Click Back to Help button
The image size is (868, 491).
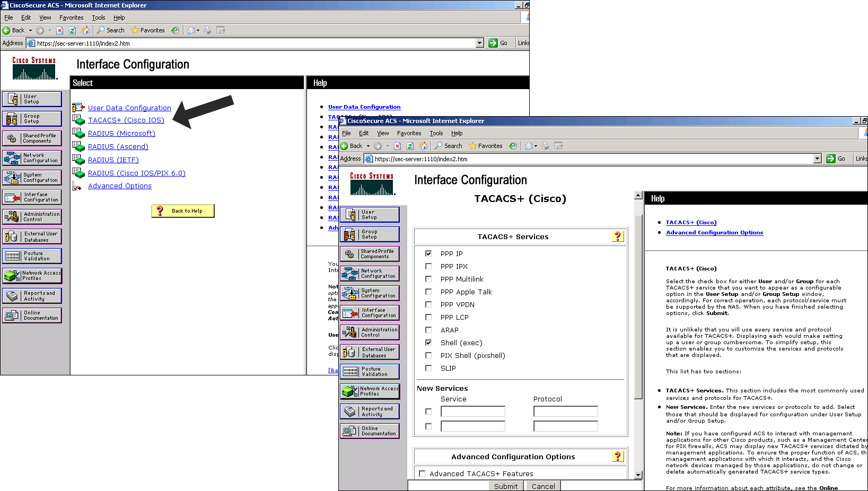click(x=183, y=211)
